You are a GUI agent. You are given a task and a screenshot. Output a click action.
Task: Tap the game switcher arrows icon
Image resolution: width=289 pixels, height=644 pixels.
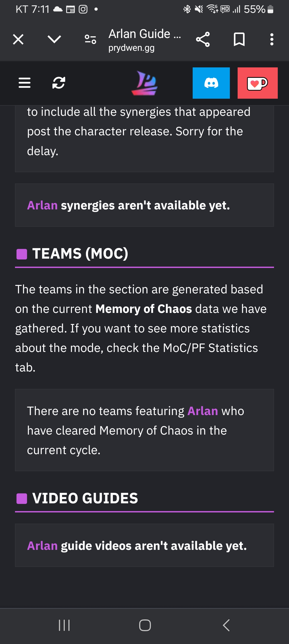[x=59, y=83]
